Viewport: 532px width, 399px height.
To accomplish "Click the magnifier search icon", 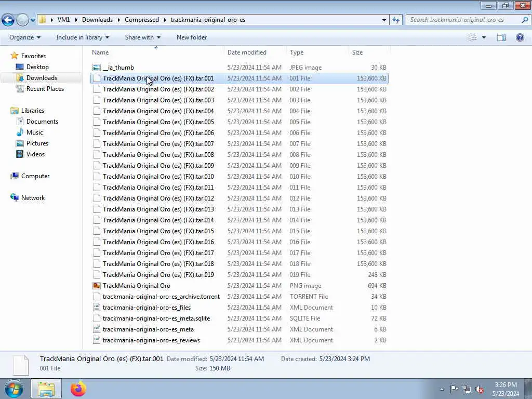I will [x=525, y=20].
